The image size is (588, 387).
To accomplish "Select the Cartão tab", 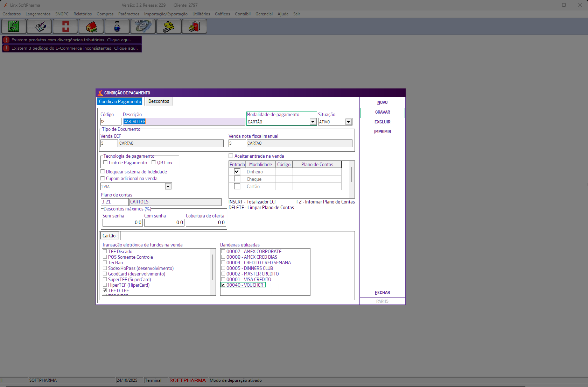I will (x=109, y=236).
